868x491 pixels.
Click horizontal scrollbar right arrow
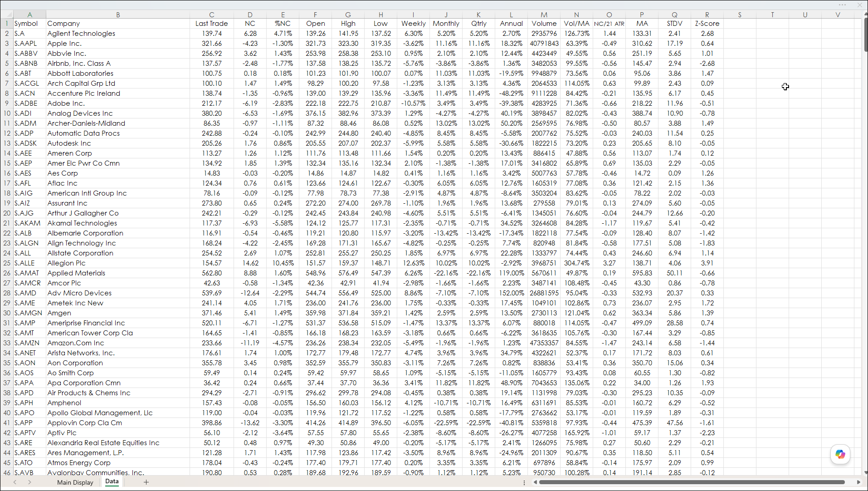pos(858,482)
